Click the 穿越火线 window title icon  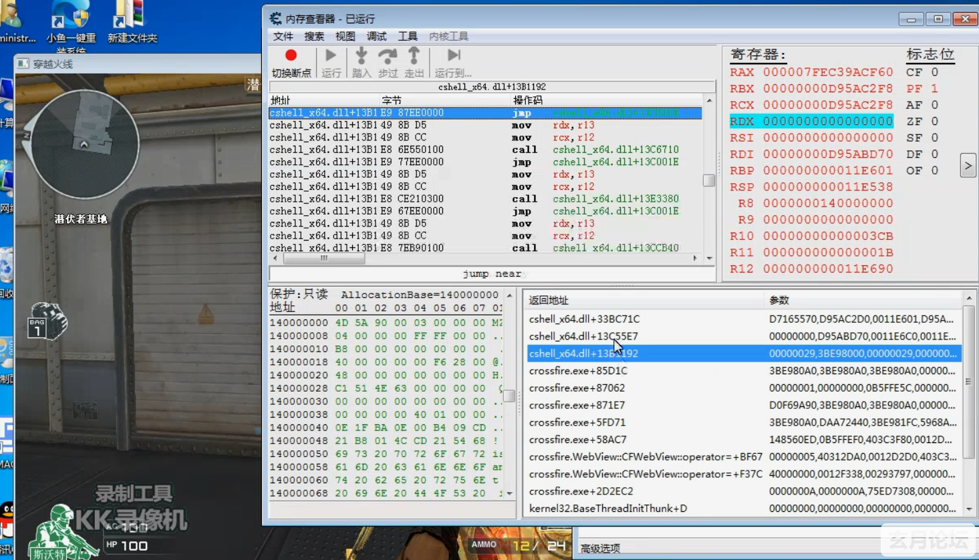pyautogui.click(x=23, y=63)
